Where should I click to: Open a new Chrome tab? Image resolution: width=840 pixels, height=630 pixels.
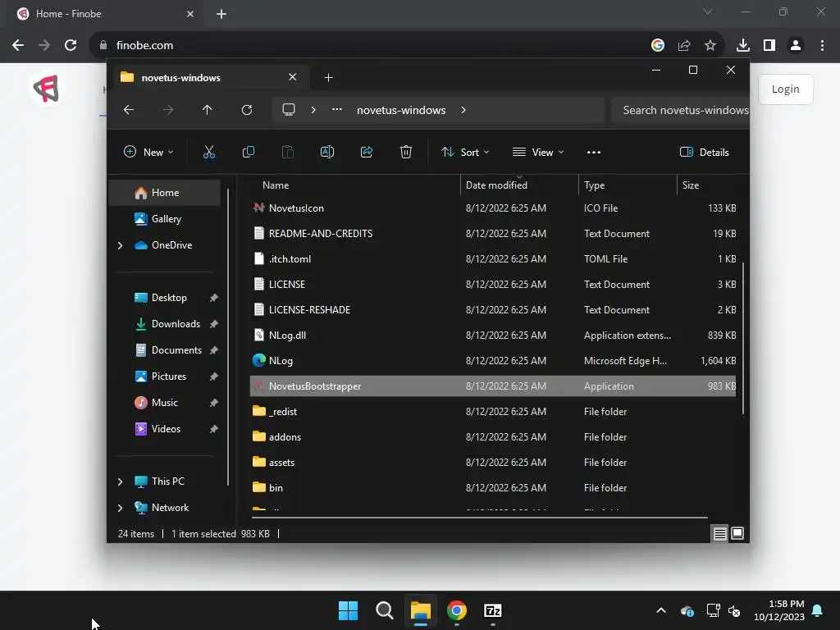click(x=221, y=14)
